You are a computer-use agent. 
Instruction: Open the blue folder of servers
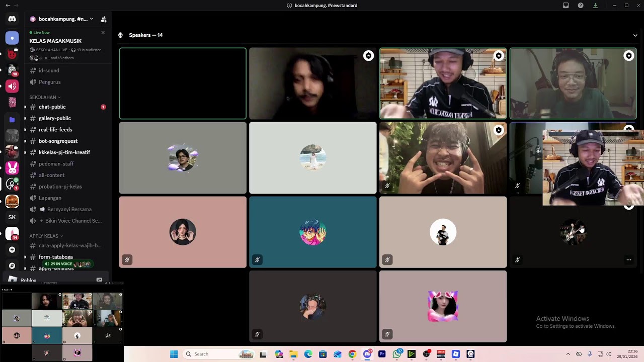coord(12,120)
